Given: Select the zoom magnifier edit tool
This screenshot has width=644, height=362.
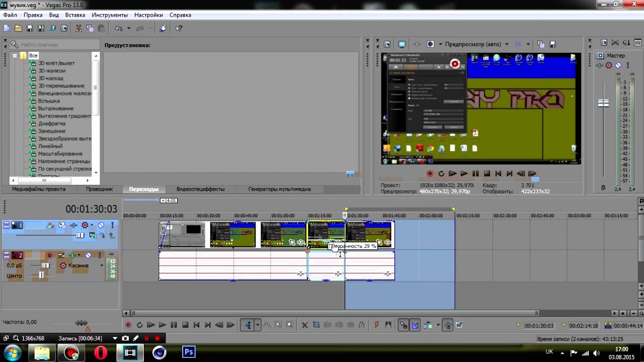Looking at the screenshot, I should coord(289,325).
